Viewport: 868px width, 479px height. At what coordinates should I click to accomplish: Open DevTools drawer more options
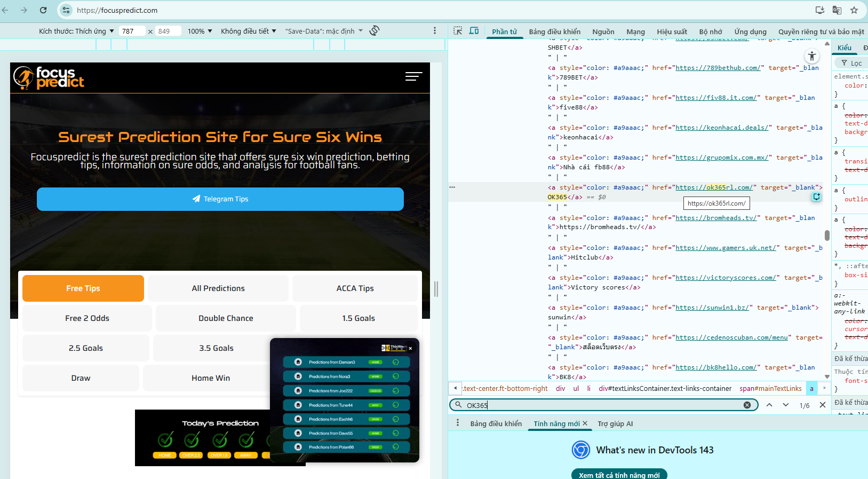click(458, 423)
